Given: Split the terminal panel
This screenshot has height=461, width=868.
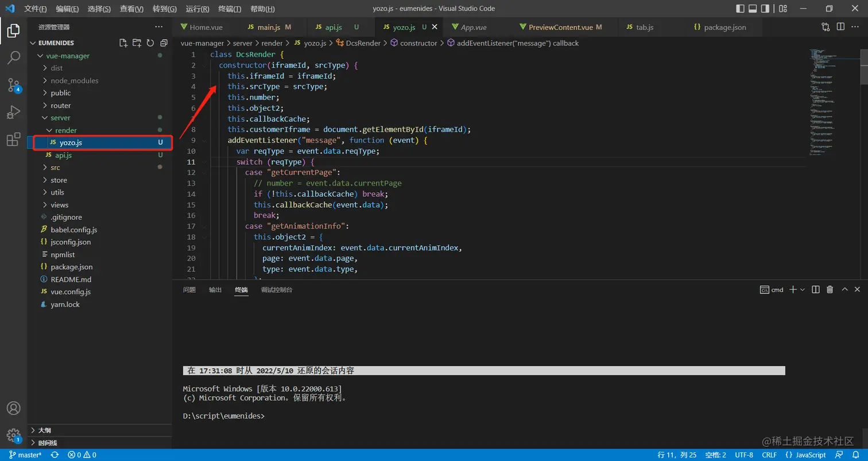Looking at the screenshot, I should coord(816,290).
